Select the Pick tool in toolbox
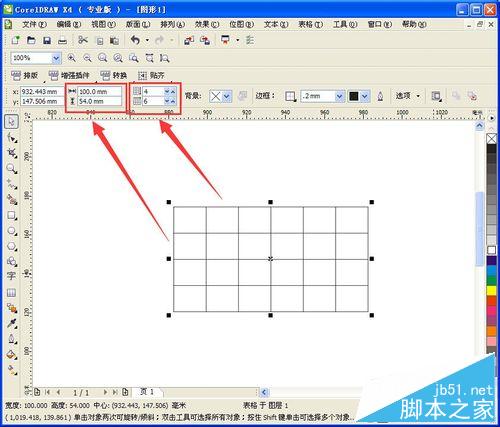The image size is (500, 427). pos(12,122)
